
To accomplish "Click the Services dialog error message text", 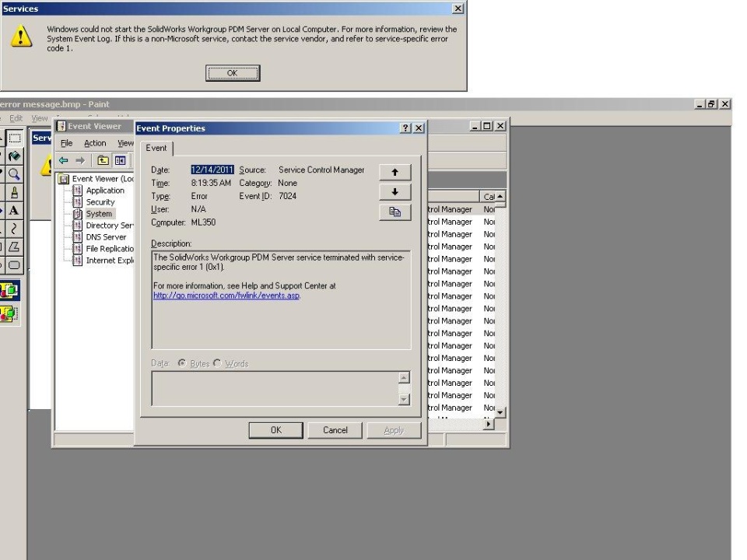I will coord(252,39).
